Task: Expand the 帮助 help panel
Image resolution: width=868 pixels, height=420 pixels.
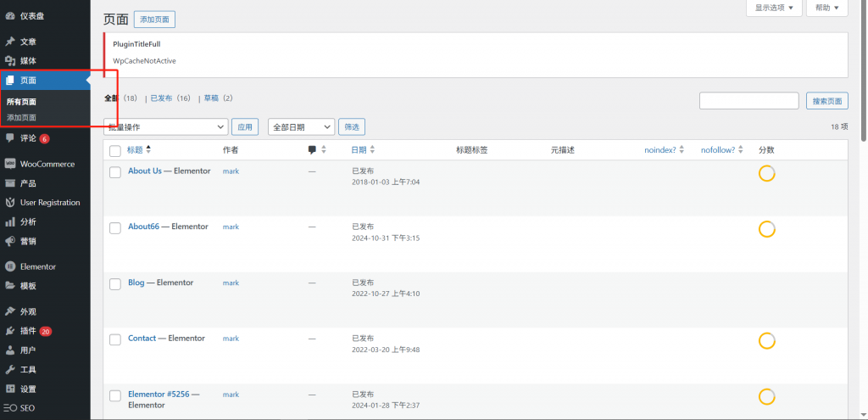Action: [x=827, y=8]
